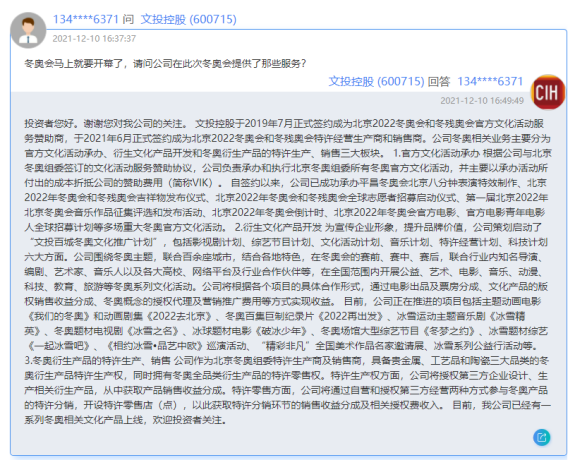Click the 1.官方文化活动承办 section text
Viewport: 576px width, 461px height.
click(436, 153)
